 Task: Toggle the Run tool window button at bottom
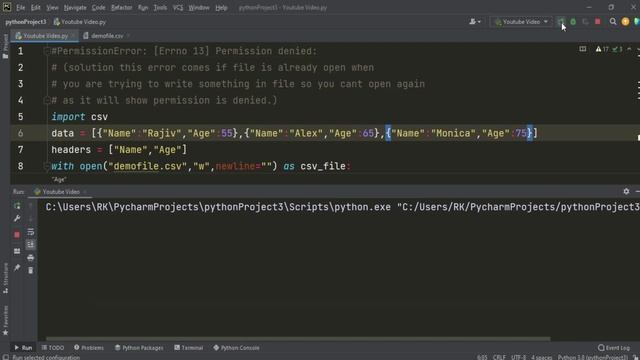(23, 348)
